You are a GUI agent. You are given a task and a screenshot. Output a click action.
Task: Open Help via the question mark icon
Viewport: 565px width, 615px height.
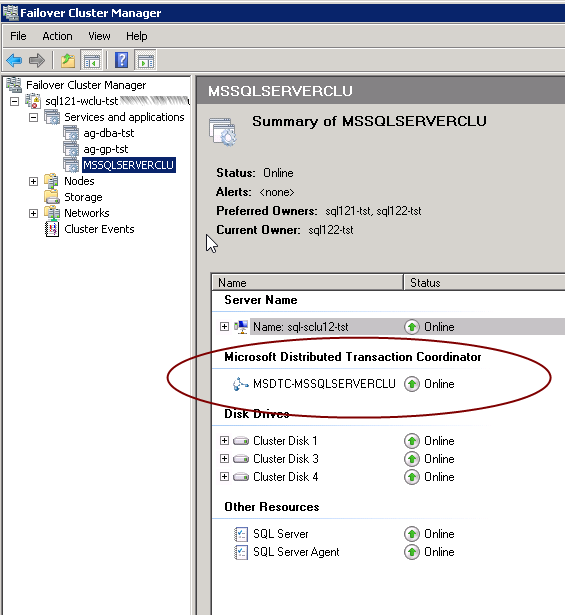[x=122, y=60]
